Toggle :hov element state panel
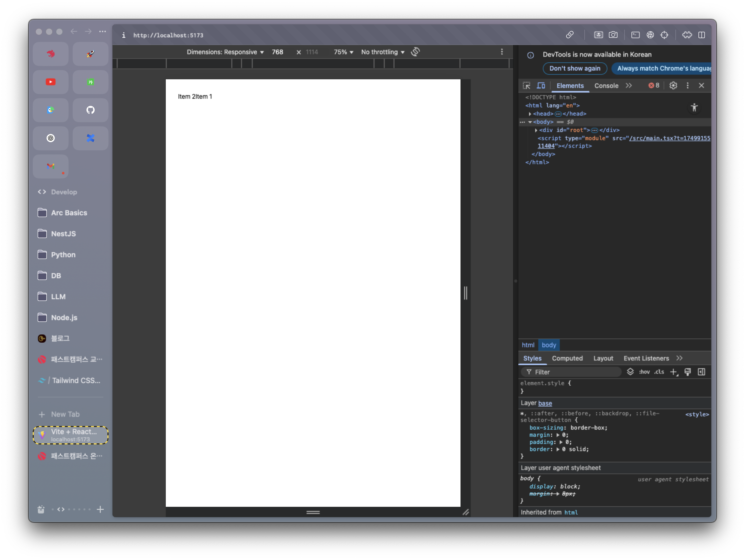Viewport: 745px width, 560px height. 644,372
